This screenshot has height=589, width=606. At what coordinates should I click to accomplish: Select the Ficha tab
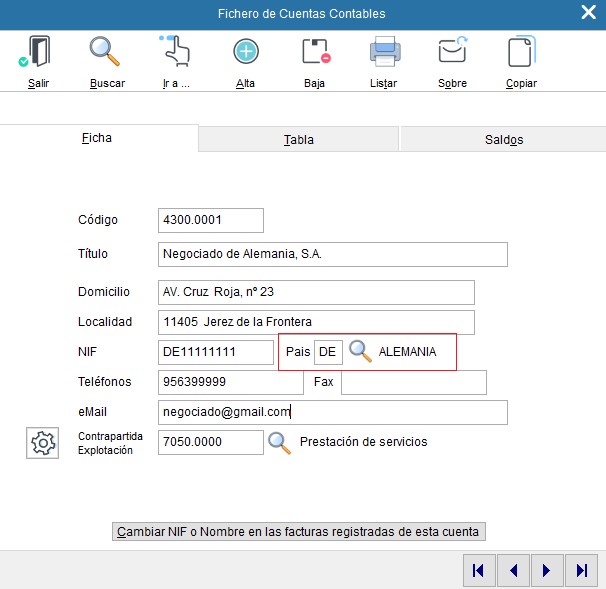97,139
